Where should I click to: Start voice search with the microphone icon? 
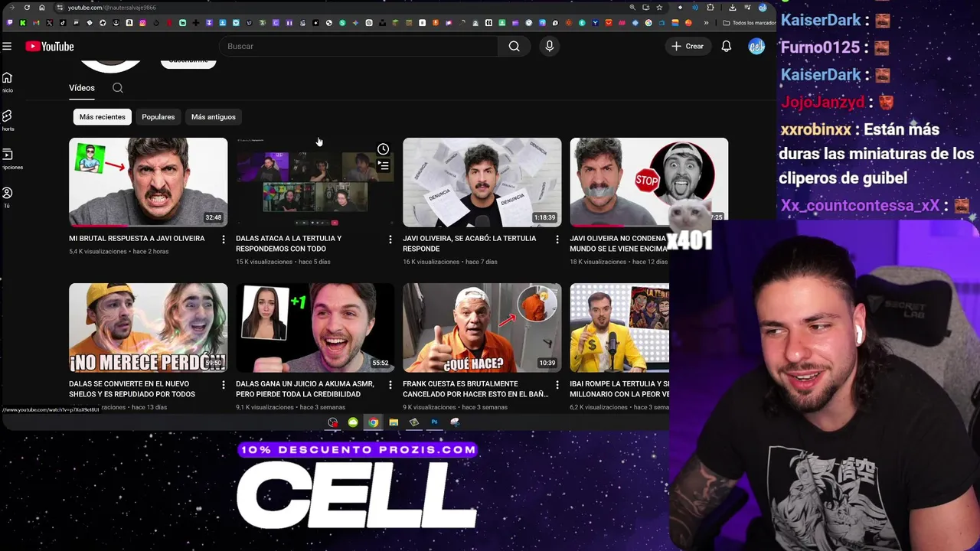(x=549, y=47)
